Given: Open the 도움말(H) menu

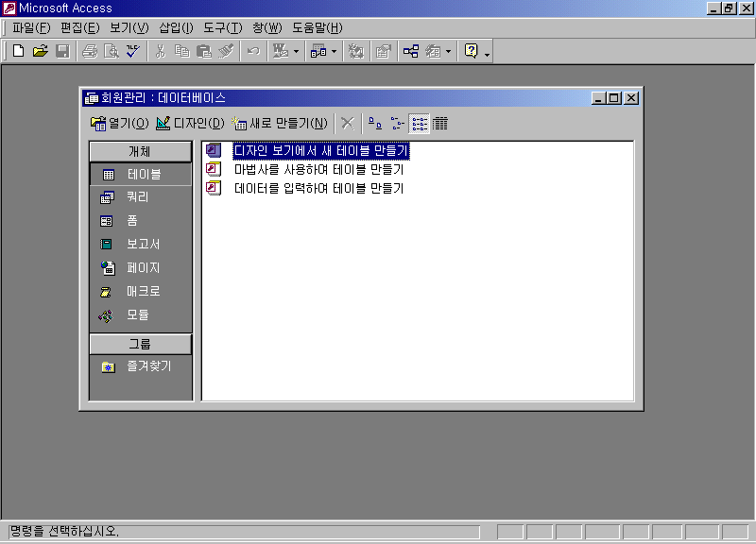Looking at the screenshot, I should coord(318,28).
